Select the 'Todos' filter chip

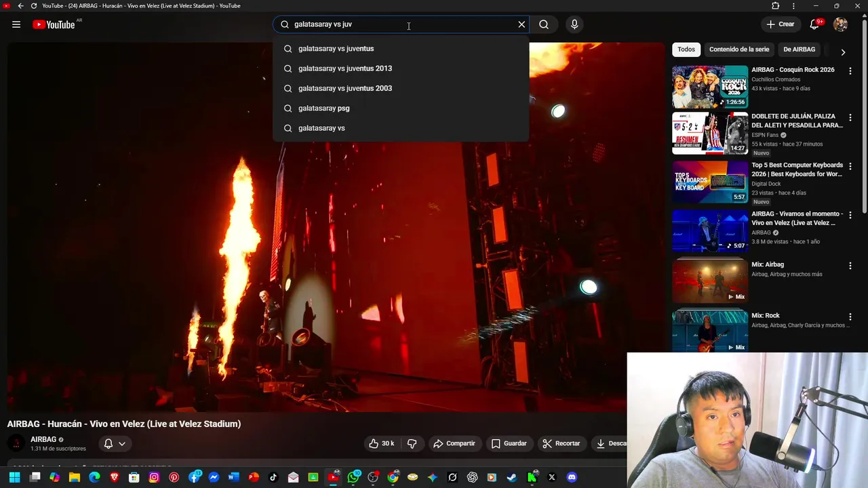(686, 49)
